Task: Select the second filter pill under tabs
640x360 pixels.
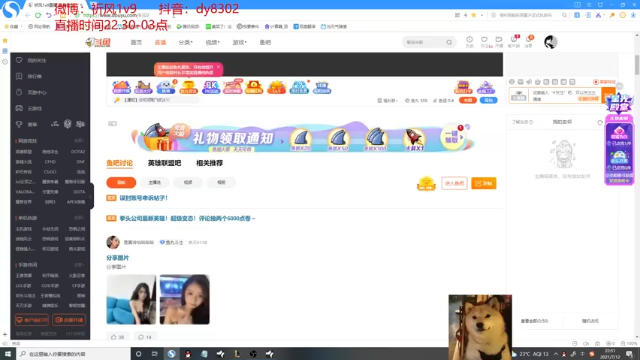Action: coord(155,182)
